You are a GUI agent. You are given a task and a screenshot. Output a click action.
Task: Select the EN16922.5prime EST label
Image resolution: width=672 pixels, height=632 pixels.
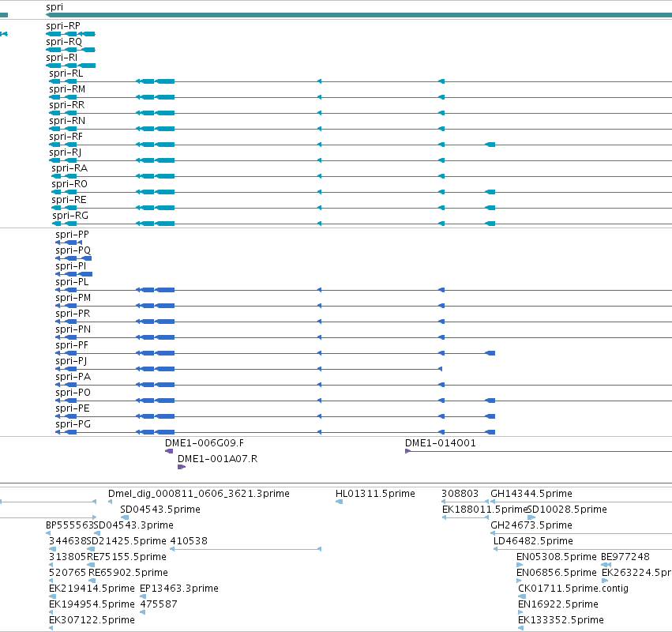point(558,604)
